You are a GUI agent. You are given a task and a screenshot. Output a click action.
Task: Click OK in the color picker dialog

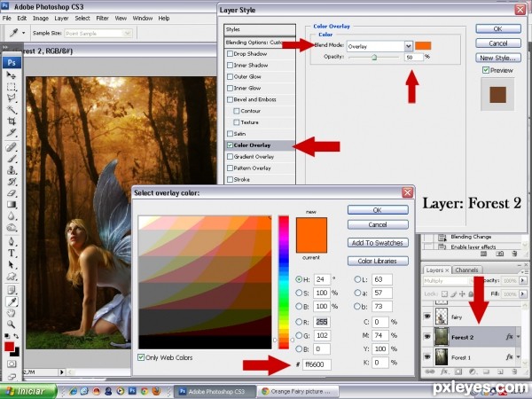click(378, 210)
